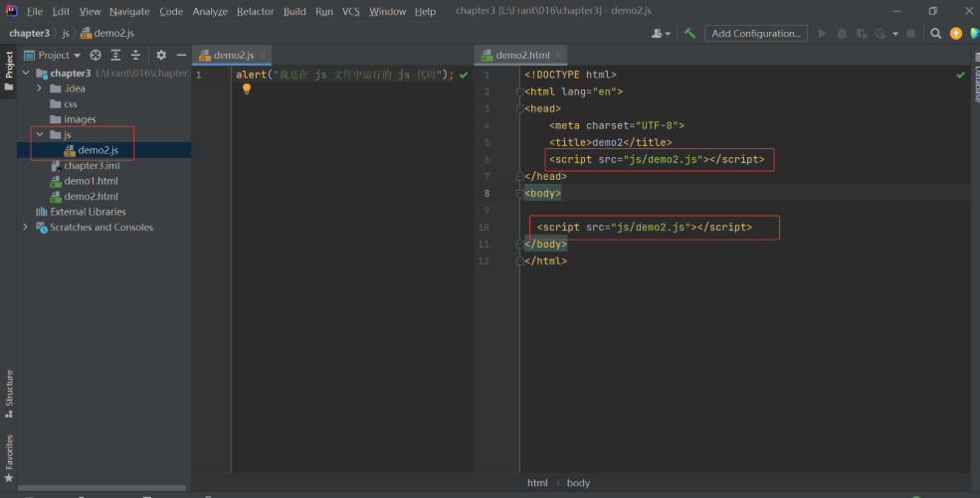Open the View menu
980x498 pixels.
(x=90, y=11)
